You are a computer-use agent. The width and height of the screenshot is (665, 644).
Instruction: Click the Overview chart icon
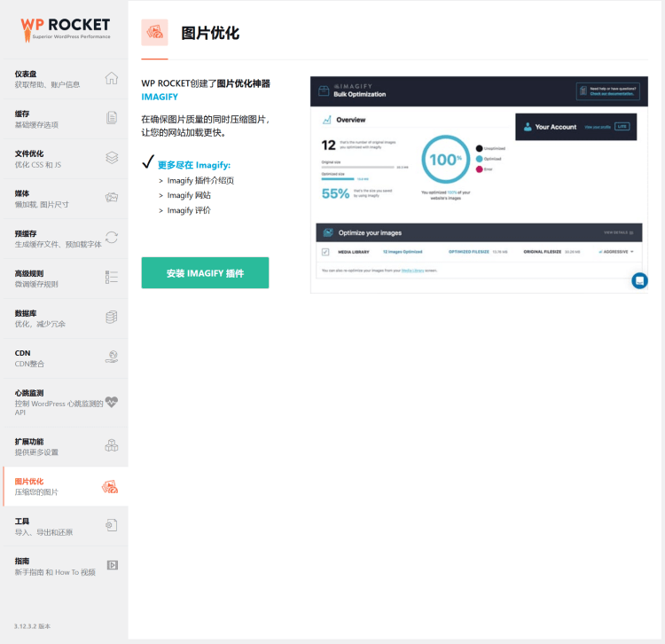click(326, 120)
